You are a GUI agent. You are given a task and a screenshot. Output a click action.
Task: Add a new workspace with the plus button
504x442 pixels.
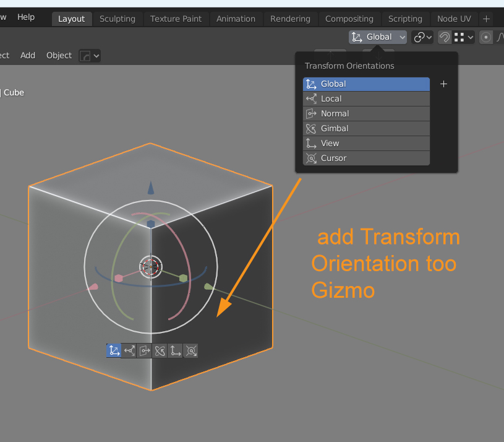click(x=486, y=19)
